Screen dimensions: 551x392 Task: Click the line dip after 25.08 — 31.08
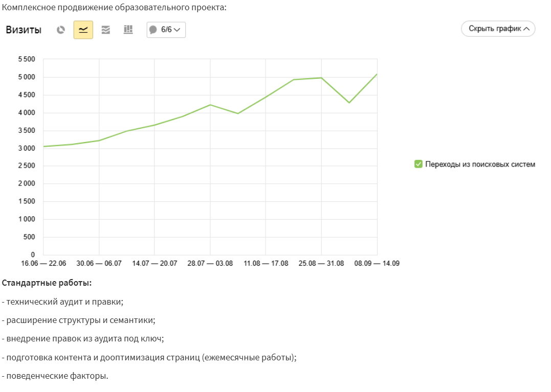(349, 103)
